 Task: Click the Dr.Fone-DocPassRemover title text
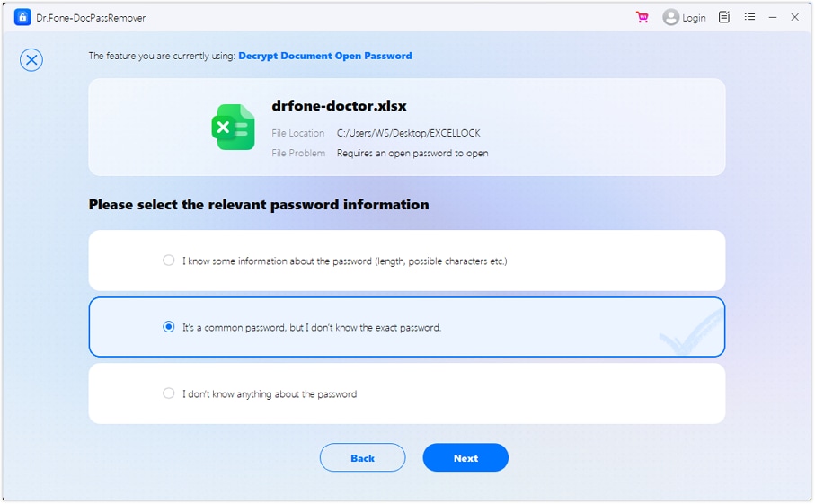[x=91, y=18]
